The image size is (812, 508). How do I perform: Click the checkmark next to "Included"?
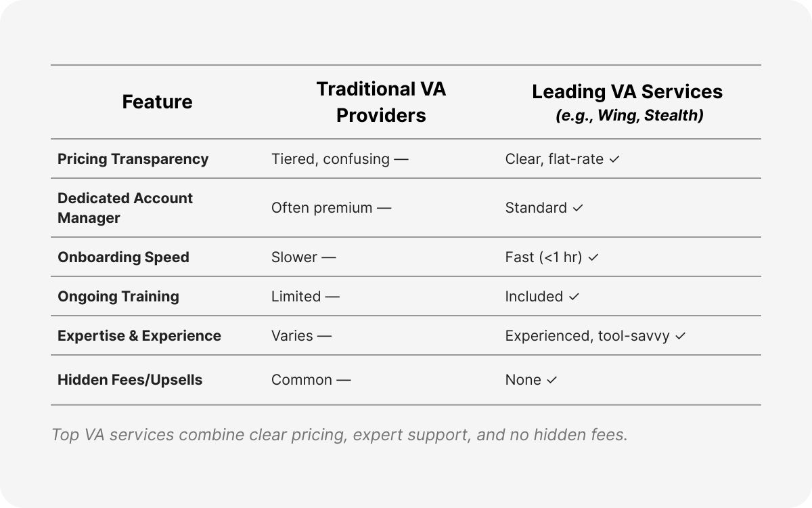pos(574,297)
